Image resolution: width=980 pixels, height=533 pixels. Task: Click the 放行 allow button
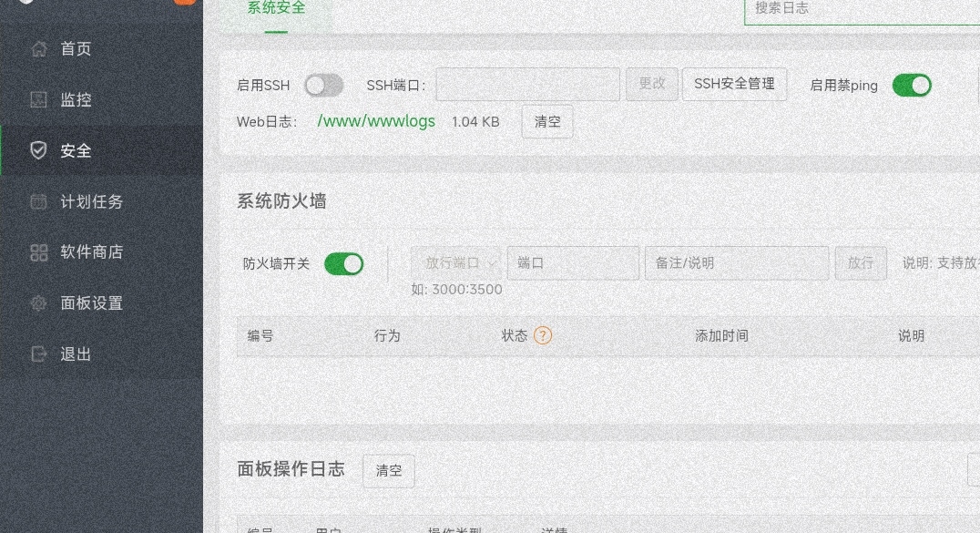(861, 263)
